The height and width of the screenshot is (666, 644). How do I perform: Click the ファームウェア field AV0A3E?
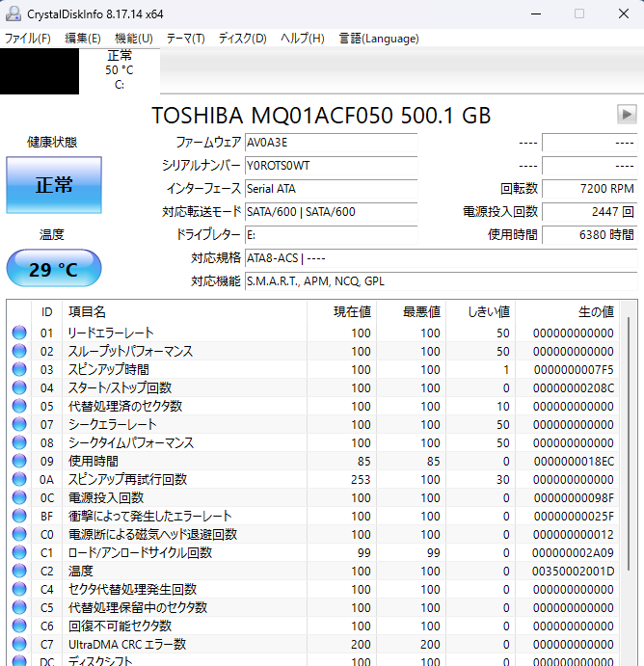pyautogui.click(x=332, y=143)
